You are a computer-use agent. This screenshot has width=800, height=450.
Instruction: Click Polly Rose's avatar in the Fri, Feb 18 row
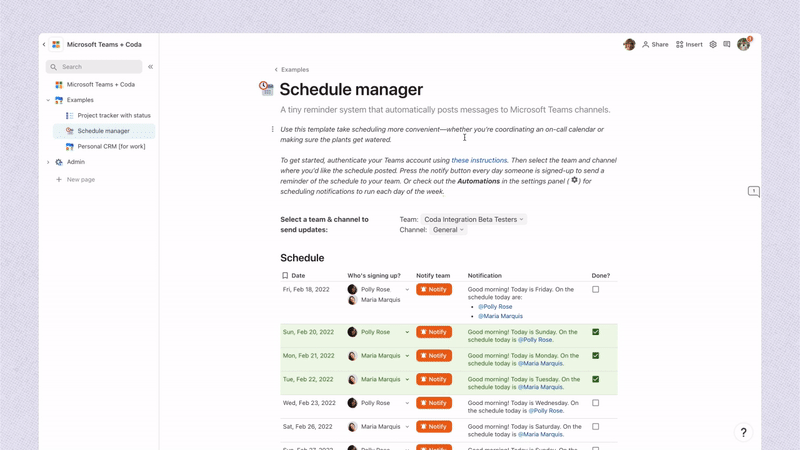pos(352,289)
